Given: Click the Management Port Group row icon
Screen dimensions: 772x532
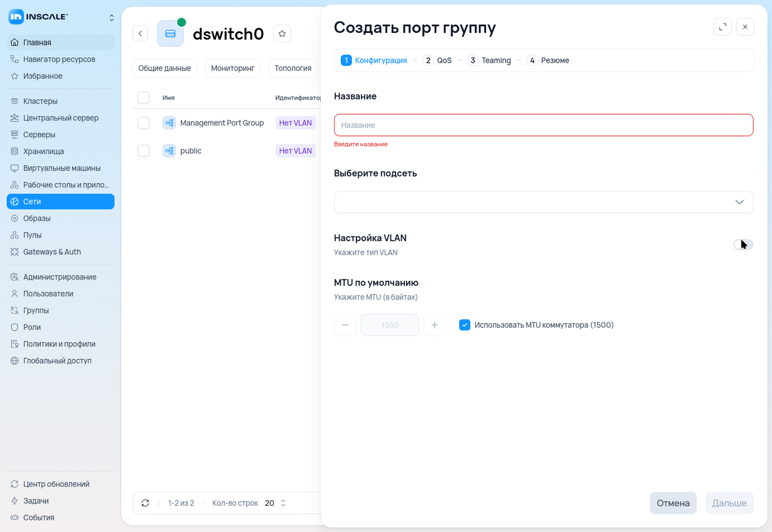Looking at the screenshot, I should tap(169, 123).
